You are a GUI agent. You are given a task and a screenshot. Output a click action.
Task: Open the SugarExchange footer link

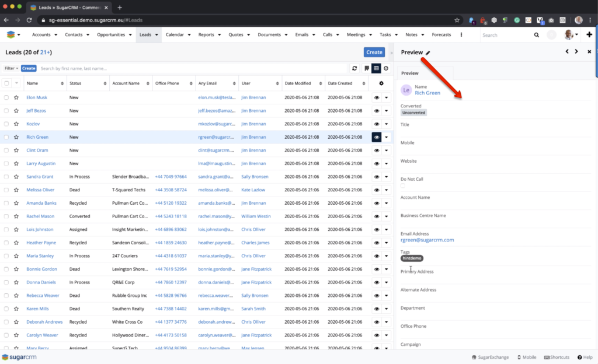pos(490,357)
